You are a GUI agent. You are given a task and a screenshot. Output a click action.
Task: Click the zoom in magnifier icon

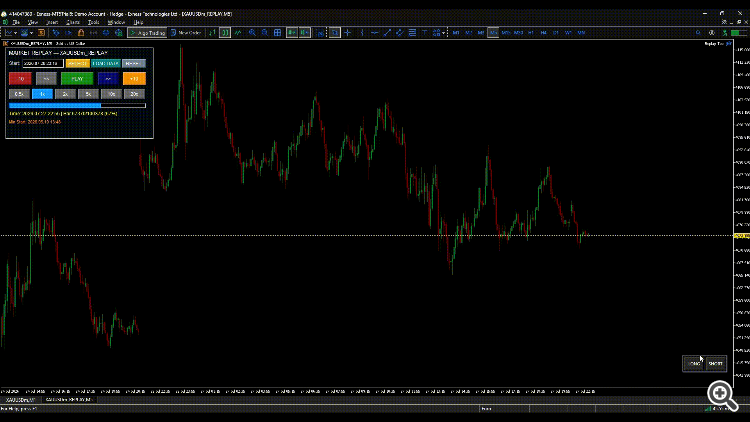252,33
